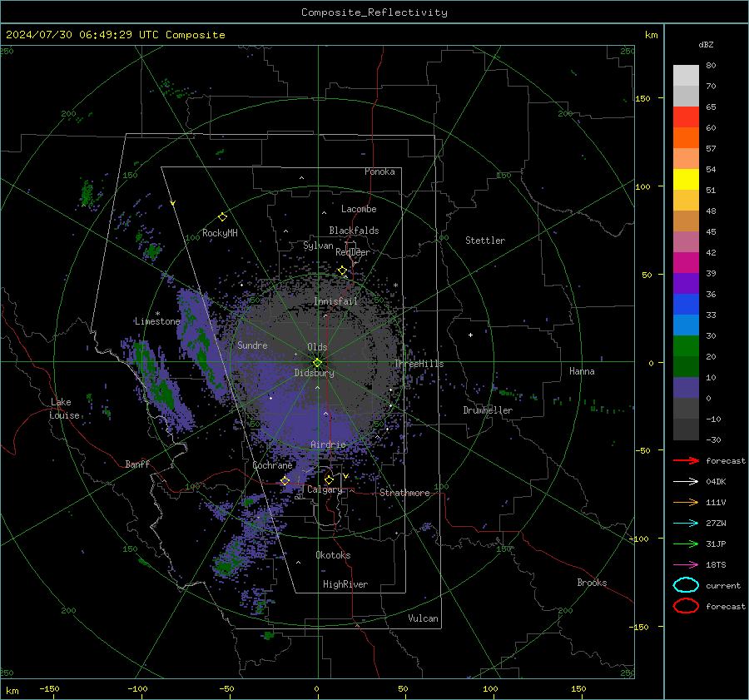Click the 'Sundre' map label
The height and width of the screenshot is (700, 749).
[252, 345]
